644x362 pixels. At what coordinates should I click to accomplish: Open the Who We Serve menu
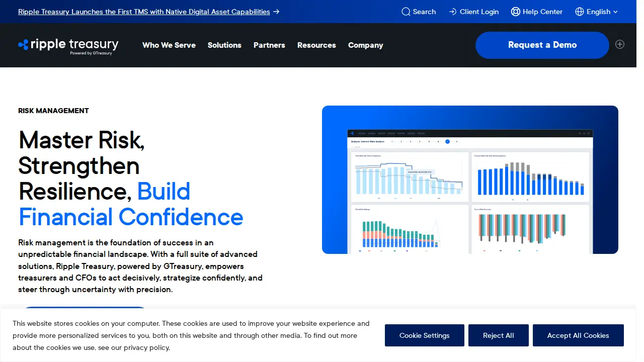coord(169,45)
